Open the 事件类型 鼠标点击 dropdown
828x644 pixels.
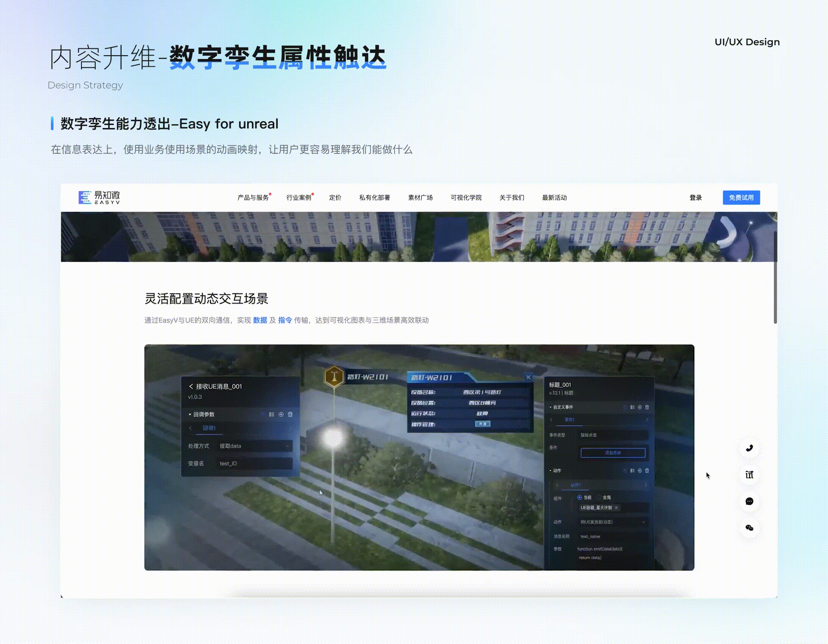[x=613, y=435]
